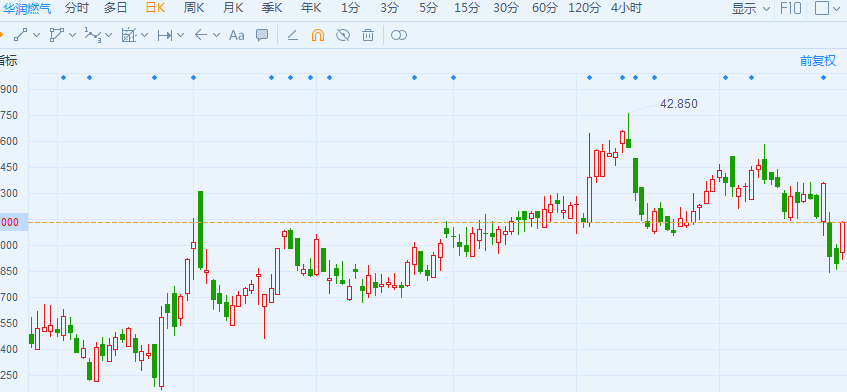Switch to 5分 minute chart
This screenshot has height=392, width=847.
click(x=428, y=8)
